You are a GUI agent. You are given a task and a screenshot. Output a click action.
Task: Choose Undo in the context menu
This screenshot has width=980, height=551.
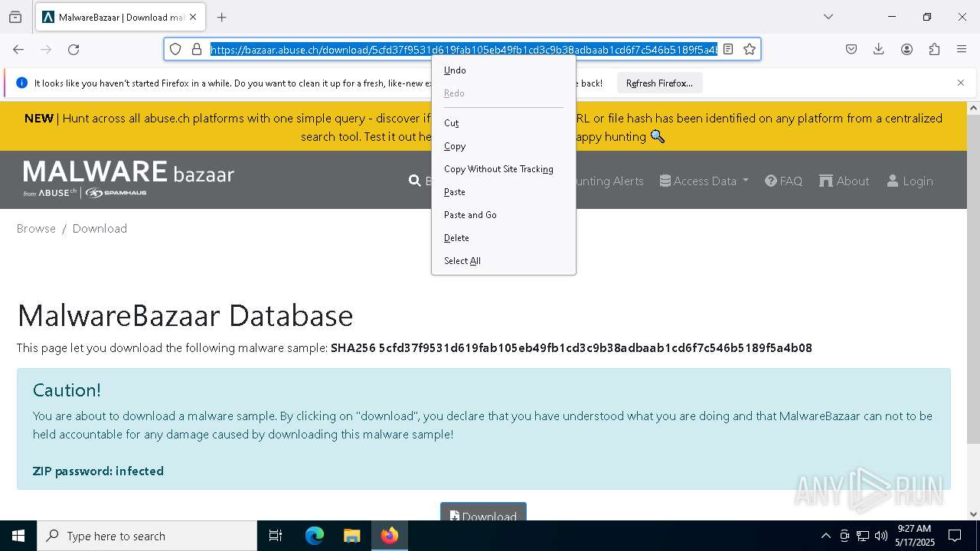[x=504, y=70]
